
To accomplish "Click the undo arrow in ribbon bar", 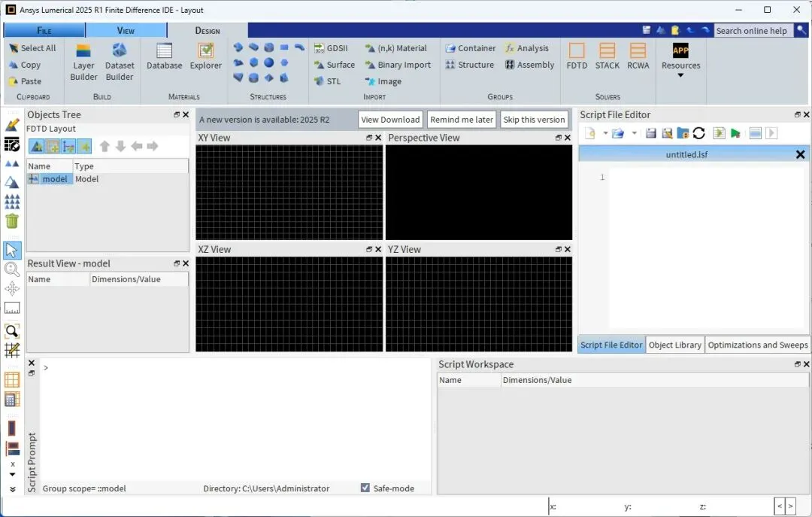I will (689, 30).
